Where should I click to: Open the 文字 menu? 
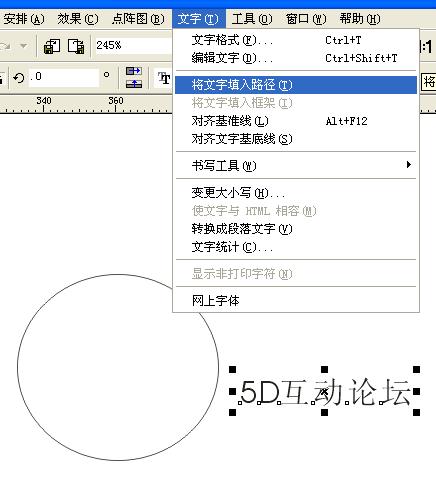[198, 19]
